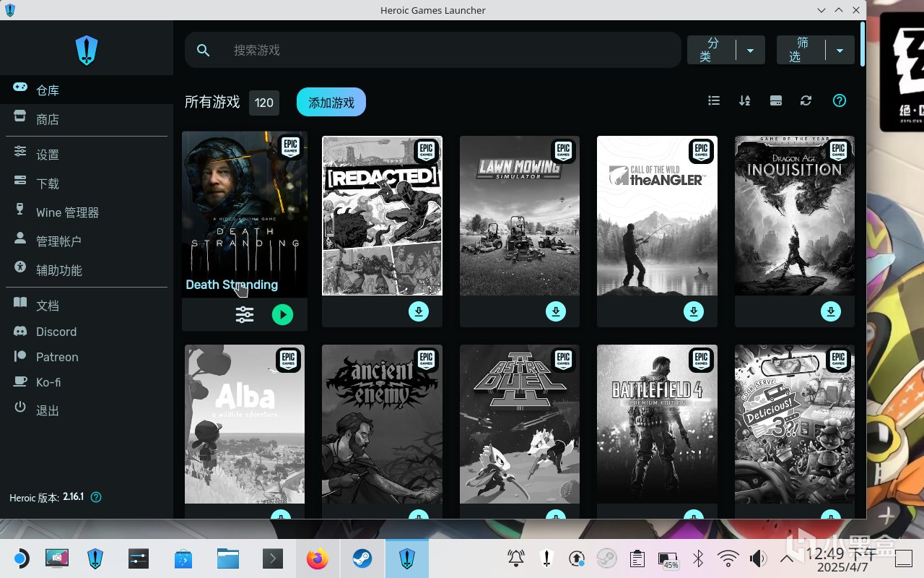Click the help icon beside Heroic version
Screen dimensions: 924x578
[96, 497]
